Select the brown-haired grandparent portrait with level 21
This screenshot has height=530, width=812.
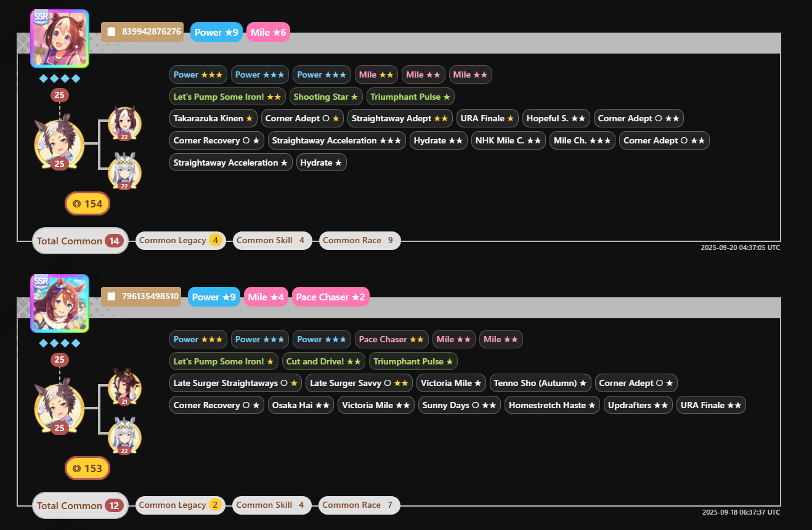coord(124,387)
